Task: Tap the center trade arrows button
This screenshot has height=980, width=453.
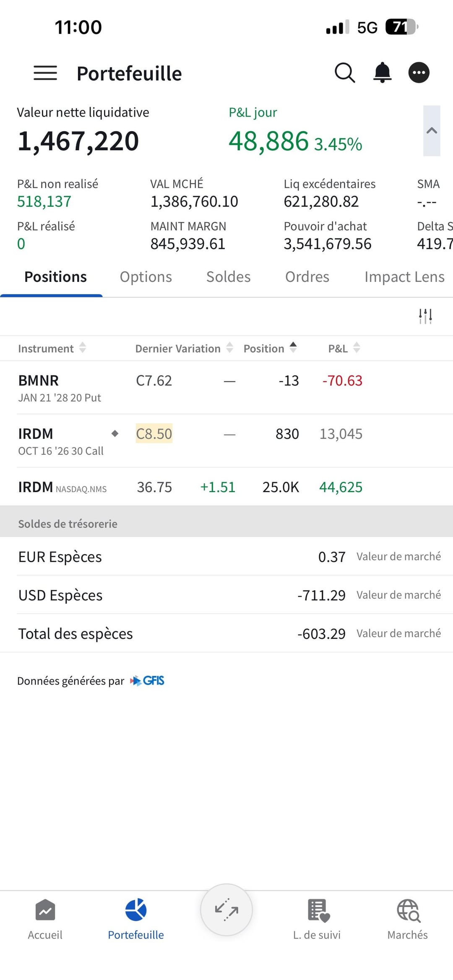Action: (226, 910)
